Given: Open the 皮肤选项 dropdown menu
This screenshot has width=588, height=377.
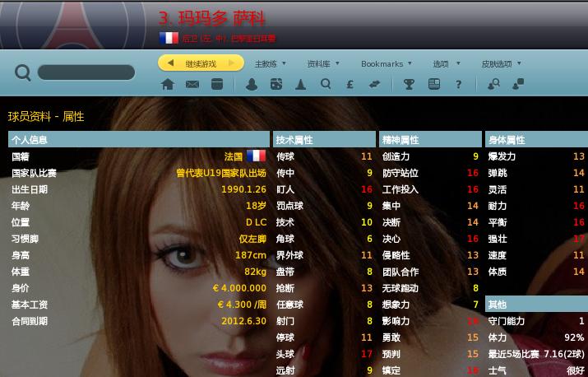Looking at the screenshot, I should pos(502,64).
